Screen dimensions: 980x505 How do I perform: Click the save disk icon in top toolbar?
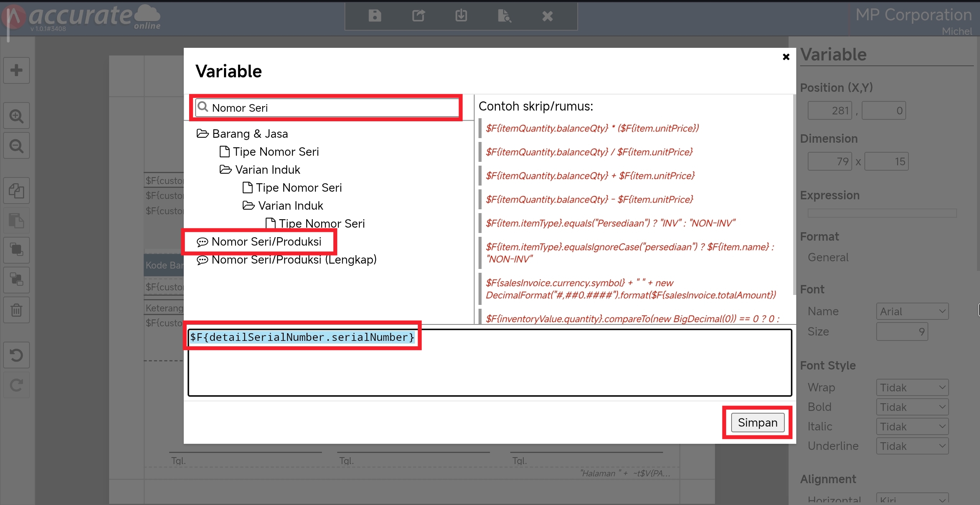(375, 16)
